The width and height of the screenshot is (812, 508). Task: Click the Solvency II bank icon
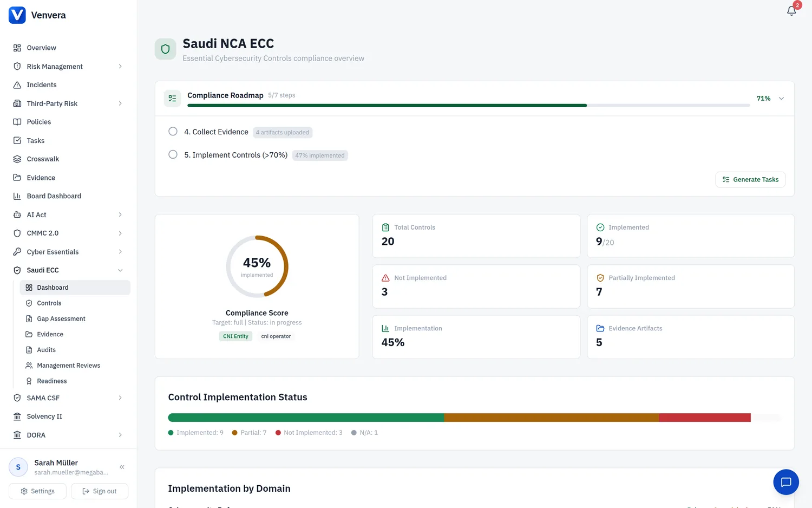click(x=17, y=416)
